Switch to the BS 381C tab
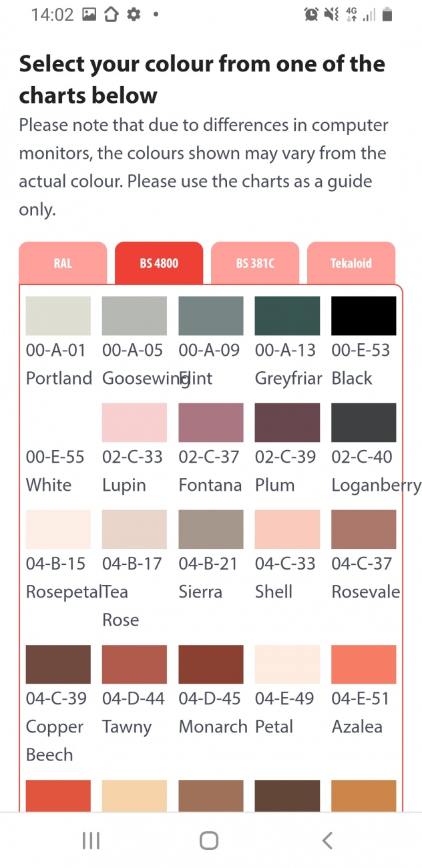Viewport: 422px width, 868px height. 255,263
